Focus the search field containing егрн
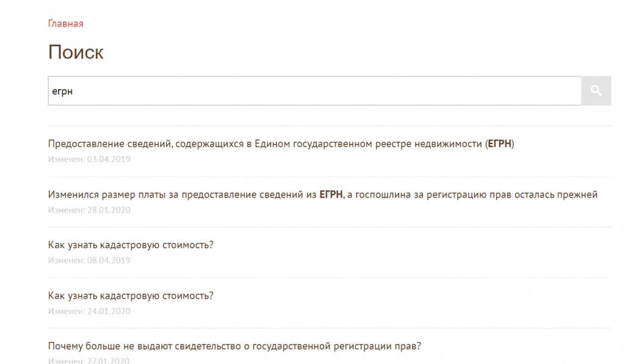This screenshot has width=625, height=364. tap(314, 91)
